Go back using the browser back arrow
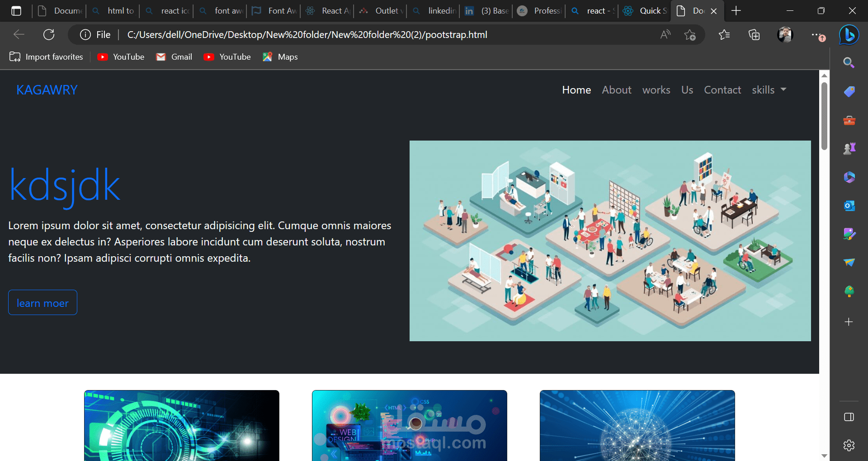This screenshot has width=868, height=461. coord(19,34)
